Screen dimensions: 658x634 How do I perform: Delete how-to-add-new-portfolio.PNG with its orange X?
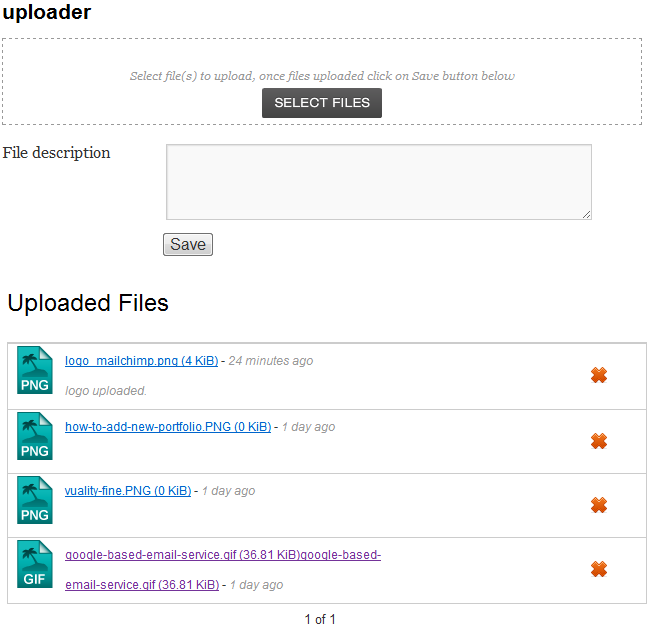(599, 441)
